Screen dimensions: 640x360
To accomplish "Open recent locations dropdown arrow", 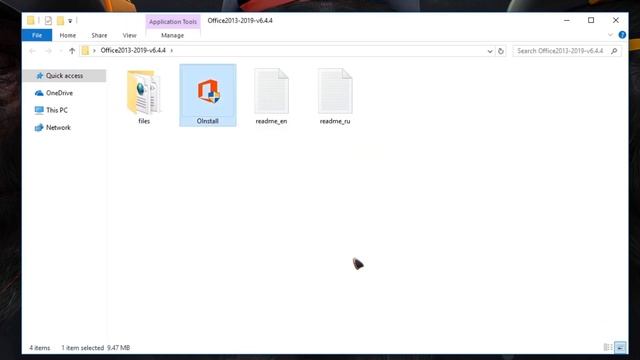I will click(x=61, y=51).
